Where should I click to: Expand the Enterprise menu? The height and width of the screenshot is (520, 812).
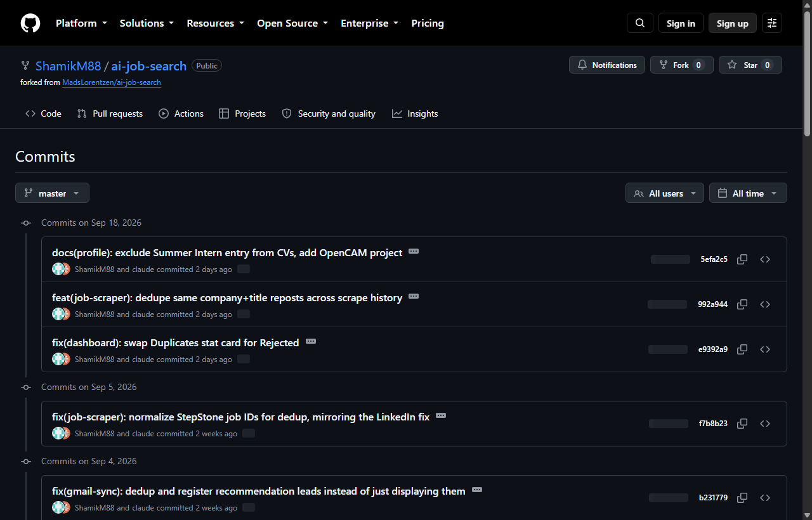370,23
